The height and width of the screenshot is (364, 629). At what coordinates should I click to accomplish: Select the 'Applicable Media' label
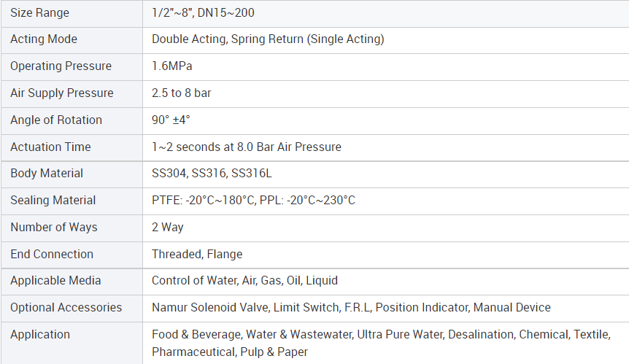55,281
